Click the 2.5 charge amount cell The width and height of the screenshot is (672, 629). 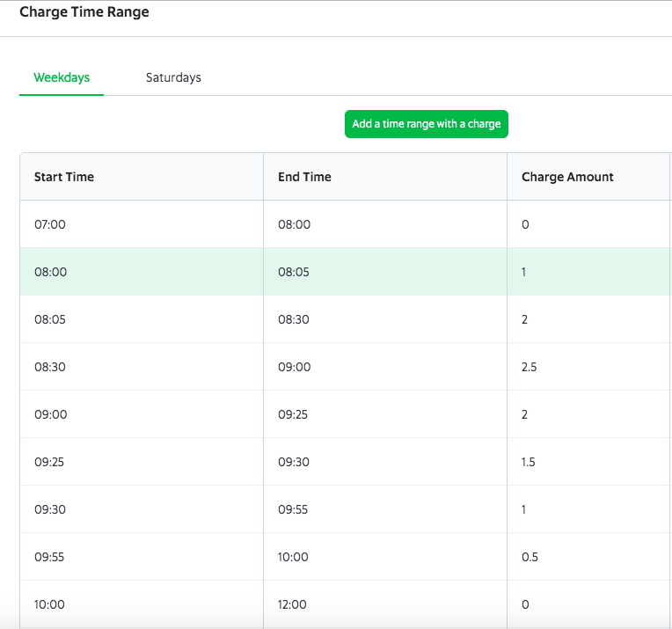point(529,367)
